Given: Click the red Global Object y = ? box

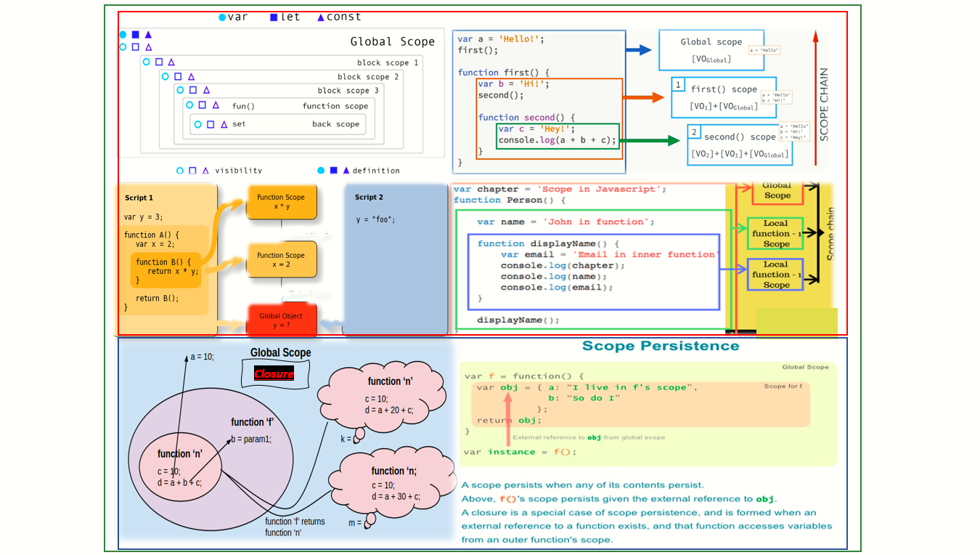Looking at the screenshot, I should (x=281, y=320).
